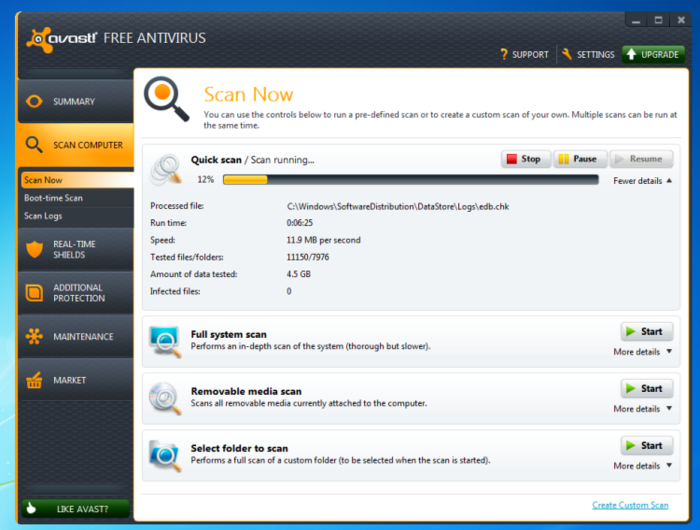Expand More details for Removable media scan
Viewport: 700px width, 530px height.
(642, 409)
